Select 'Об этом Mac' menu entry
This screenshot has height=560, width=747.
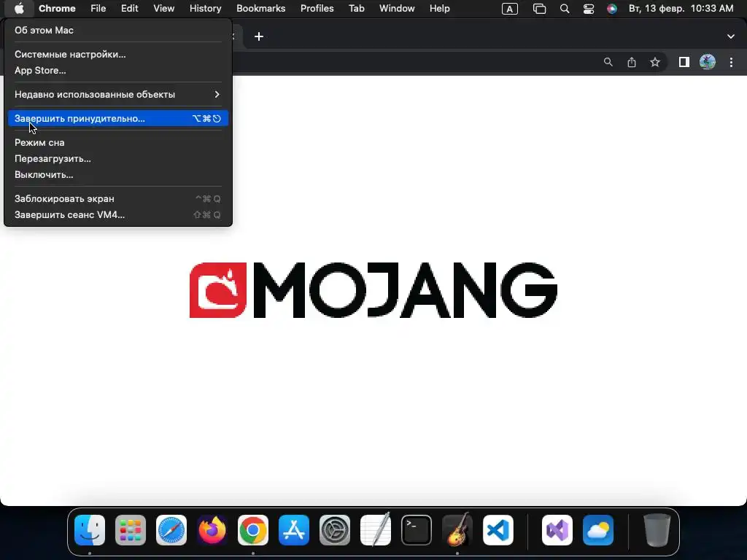coord(117,30)
